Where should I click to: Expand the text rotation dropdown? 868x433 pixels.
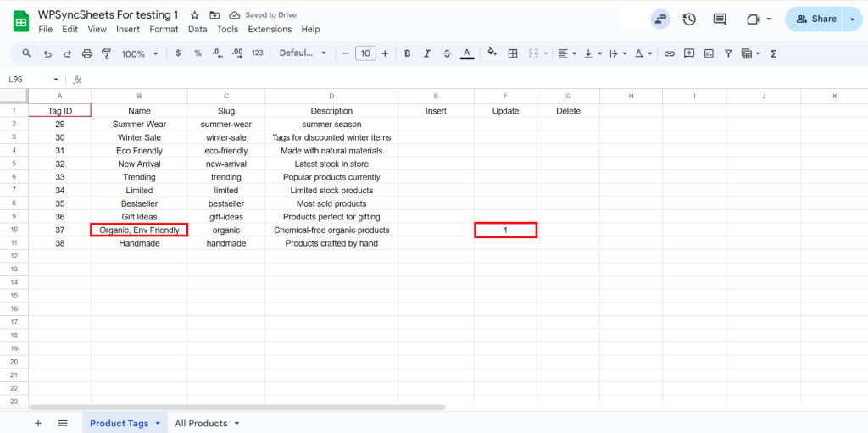tap(650, 53)
